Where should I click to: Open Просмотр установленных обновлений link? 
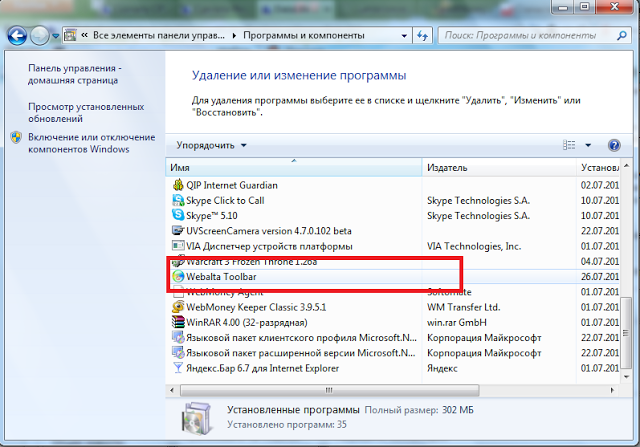[86, 113]
